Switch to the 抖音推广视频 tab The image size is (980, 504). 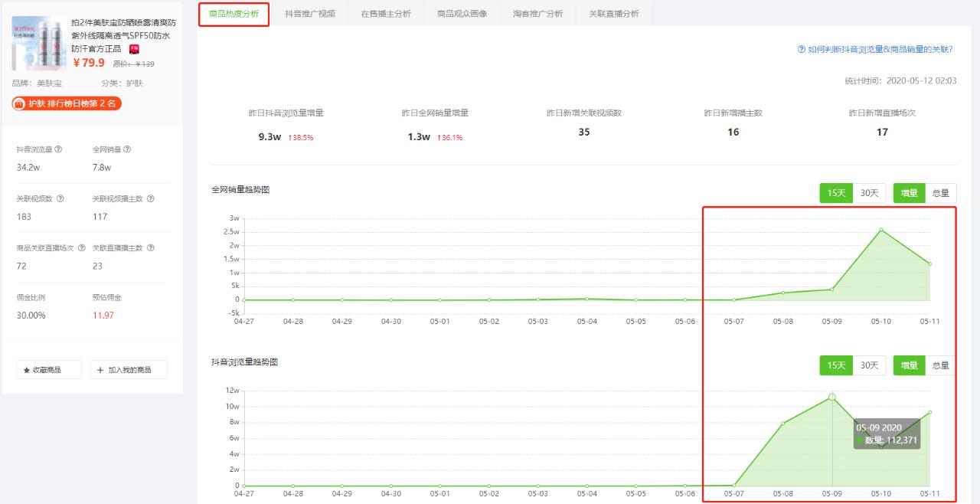[309, 12]
